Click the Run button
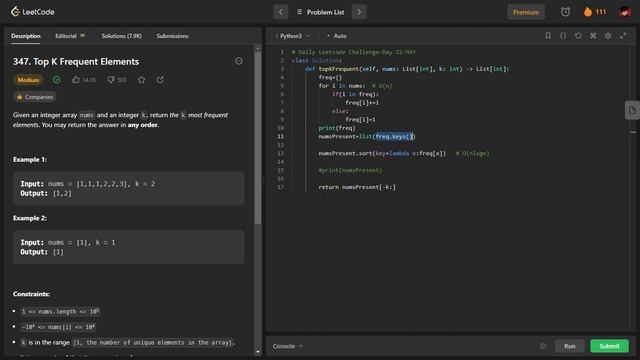The height and width of the screenshot is (360, 640). 569,346
